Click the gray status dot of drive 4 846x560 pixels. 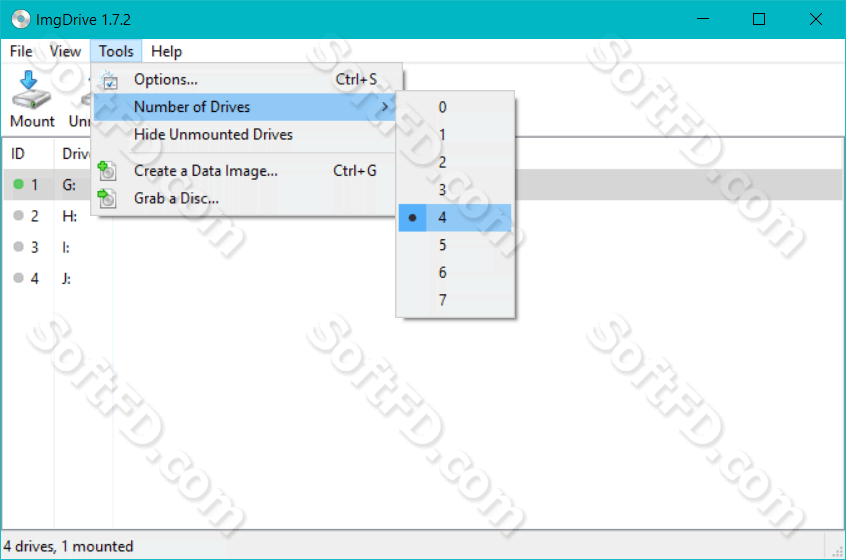18,278
